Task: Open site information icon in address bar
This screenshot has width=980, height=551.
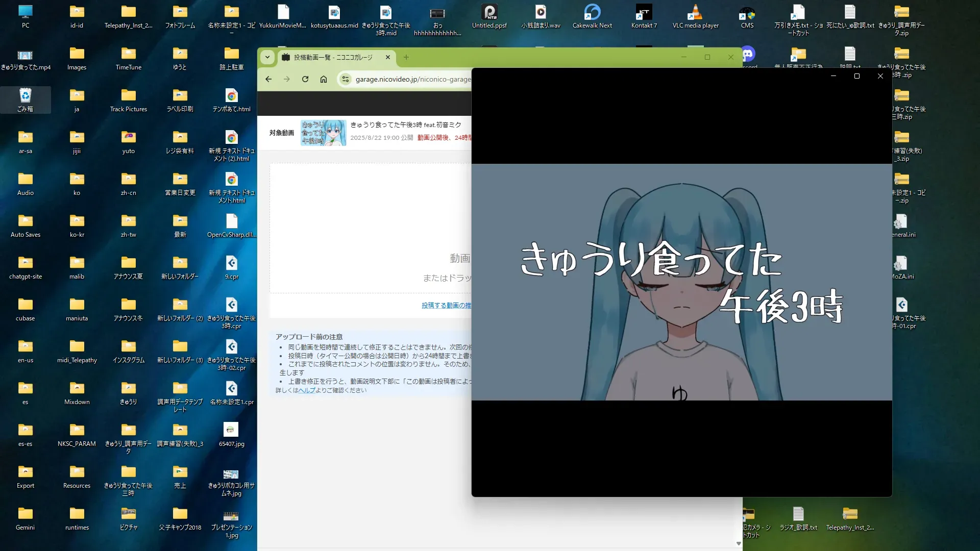Action: pos(346,79)
